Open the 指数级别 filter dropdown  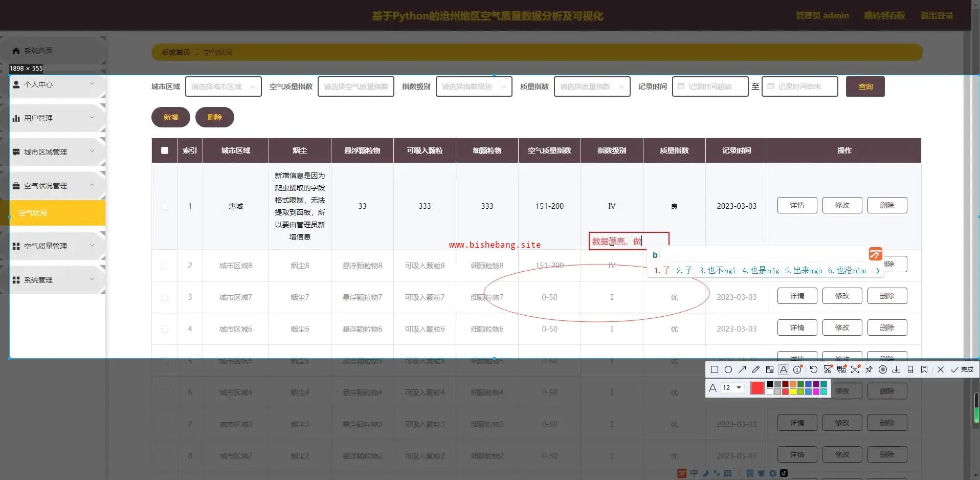point(474,86)
